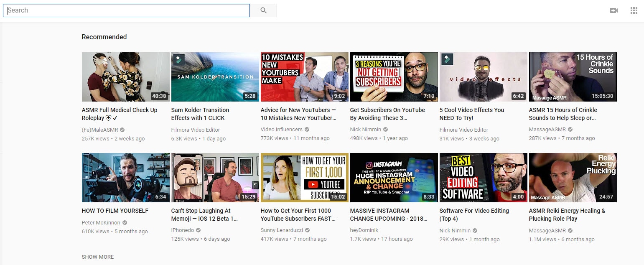Visit the (Fe)MaleASMR channel

click(100, 130)
